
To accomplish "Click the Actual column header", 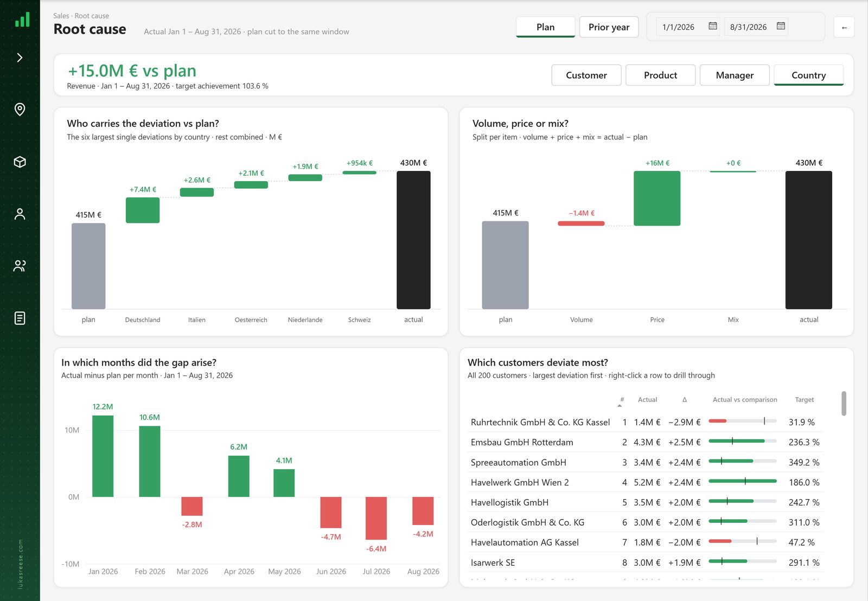I will (647, 400).
